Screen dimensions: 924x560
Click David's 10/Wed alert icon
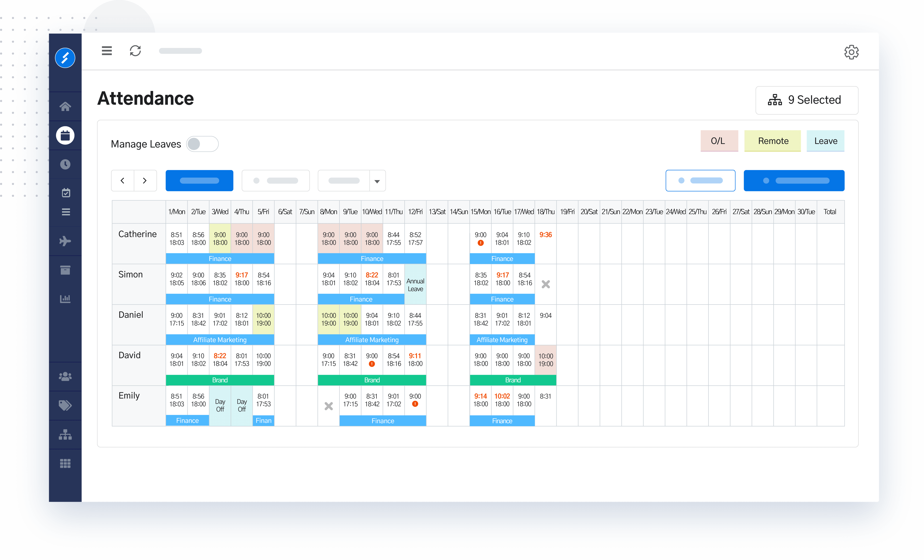pos(372,364)
